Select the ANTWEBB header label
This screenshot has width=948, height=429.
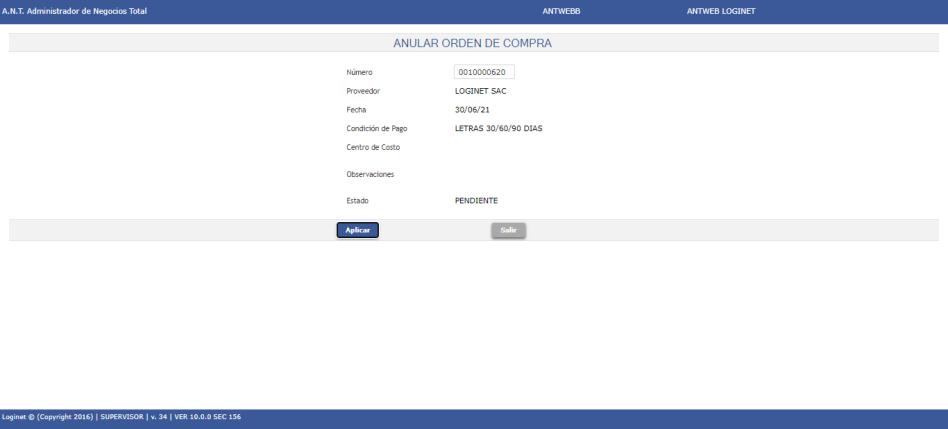[x=562, y=11]
